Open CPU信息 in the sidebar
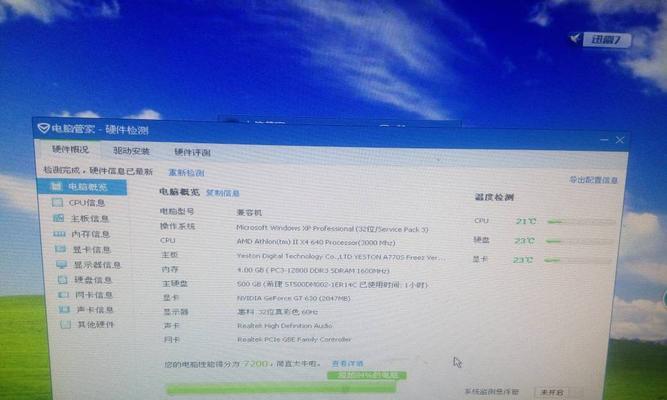667x400 pixels. pos(87,203)
